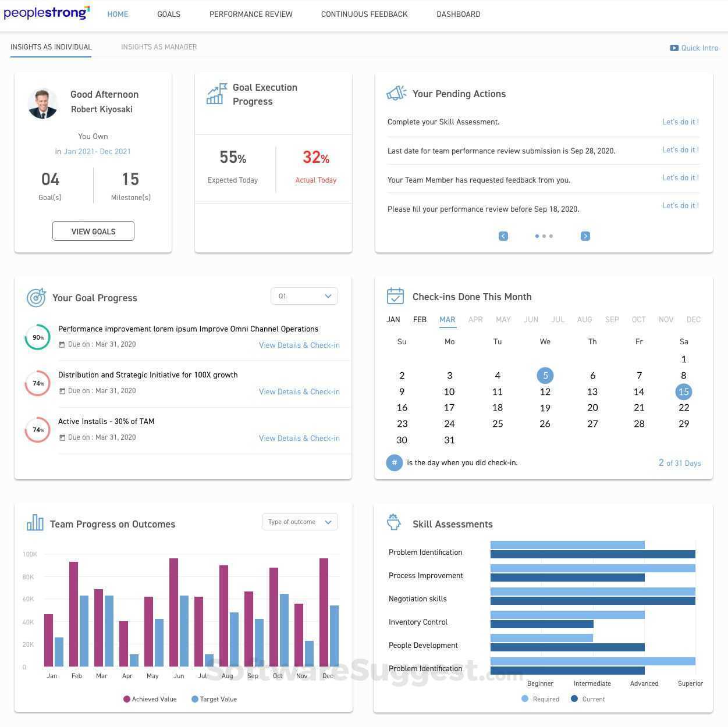Click the VIEW GOALS button
The height and width of the screenshot is (727, 728).
click(93, 231)
